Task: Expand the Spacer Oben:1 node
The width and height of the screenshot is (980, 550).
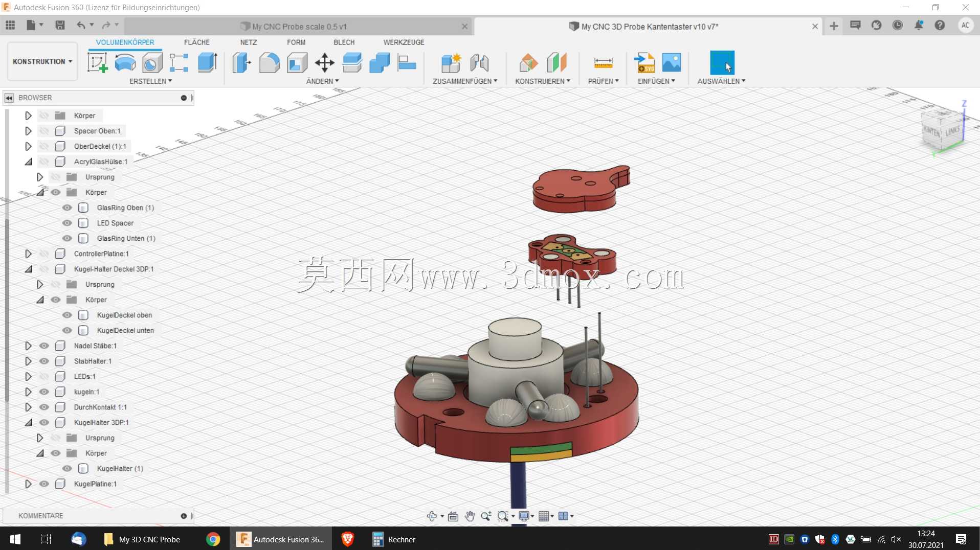Action: [x=28, y=131]
